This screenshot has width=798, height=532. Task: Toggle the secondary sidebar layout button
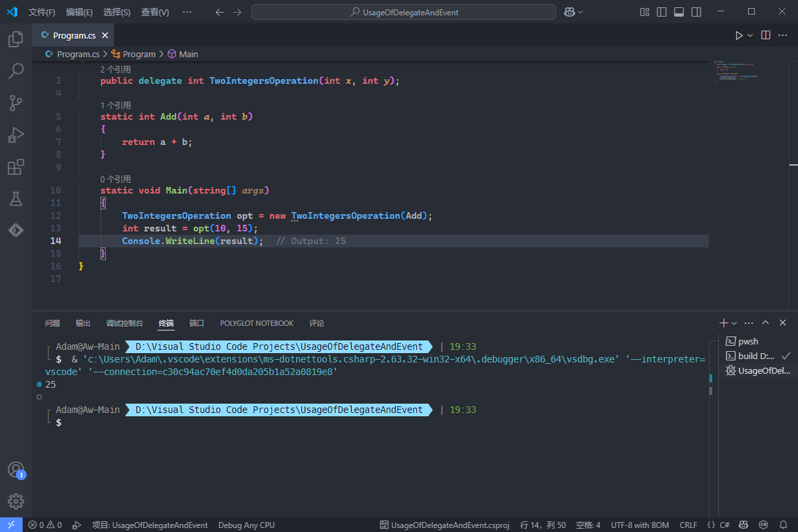pyautogui.click(x=696, y=12)
